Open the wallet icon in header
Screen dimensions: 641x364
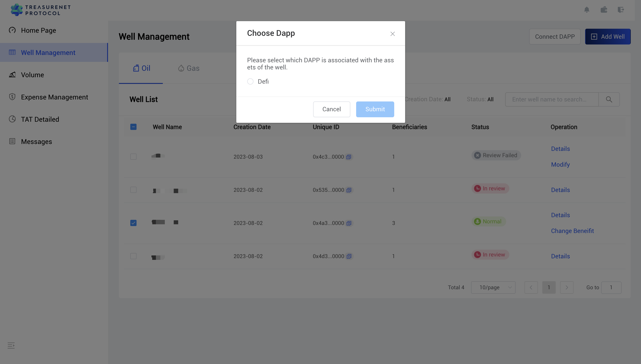[x=604, y=10]
